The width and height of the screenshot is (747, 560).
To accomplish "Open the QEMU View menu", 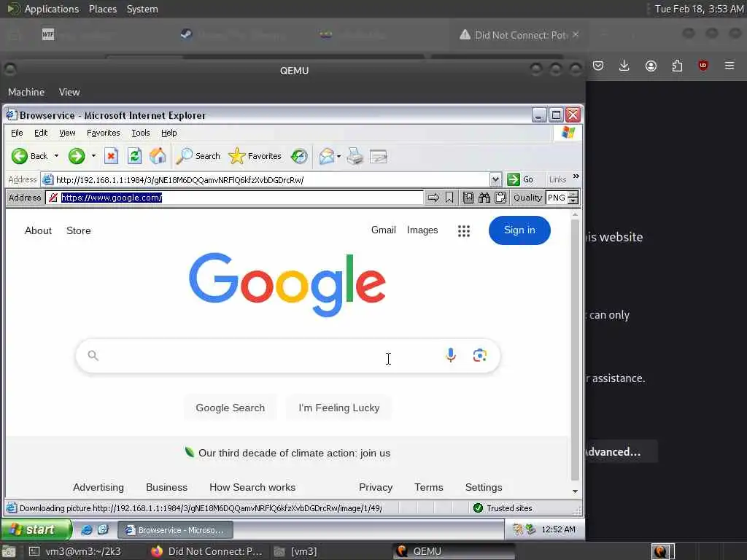I will coord(69,92).
